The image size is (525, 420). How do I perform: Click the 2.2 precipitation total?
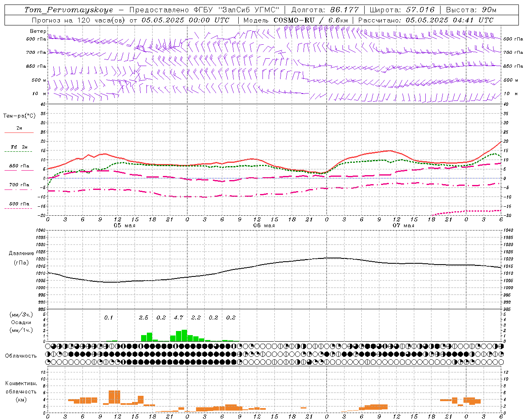(196, 317)
